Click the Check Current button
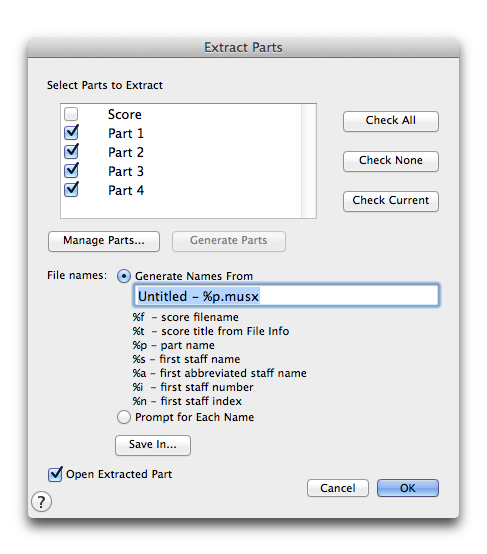 [x=391, y=201]
